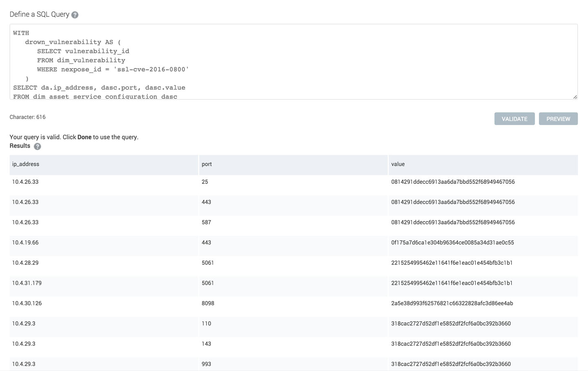Viewport: 588px width, 371px height.
Task: Click help icon beside Define a SQL Query
Action: (x=75, y=15)
